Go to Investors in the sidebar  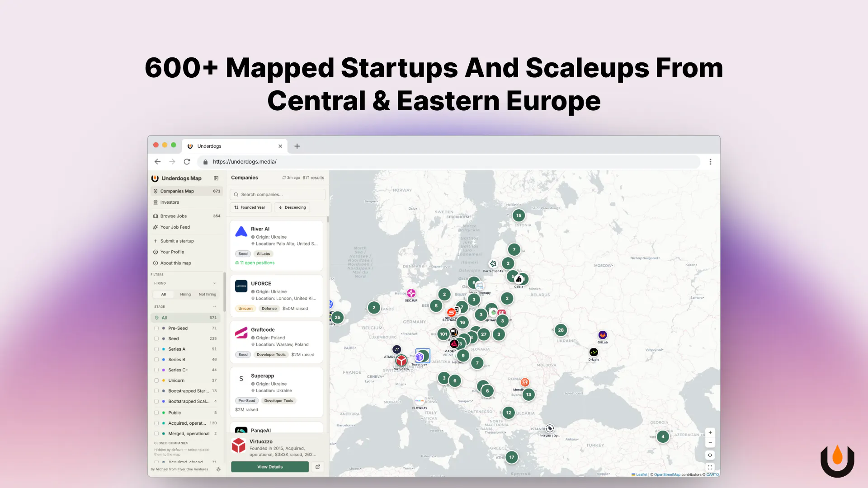(x=186, y=202)
